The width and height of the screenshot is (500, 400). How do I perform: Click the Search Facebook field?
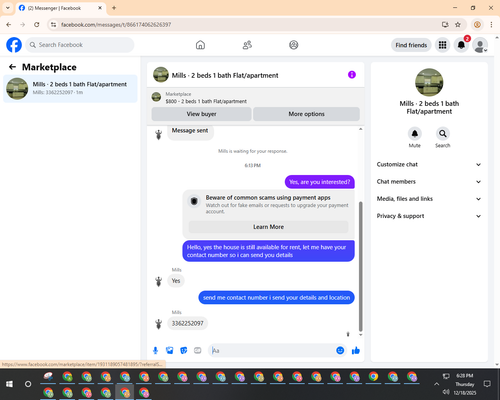click(80, 45)
